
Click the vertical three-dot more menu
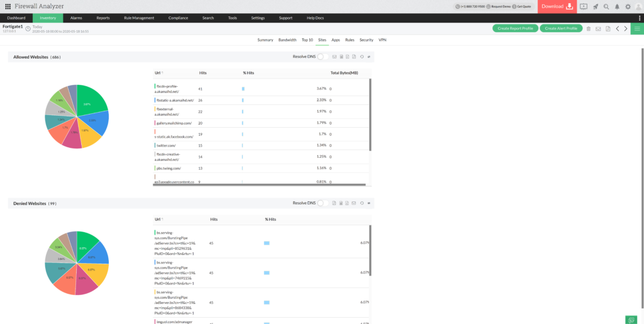click(x=640, y=18)
